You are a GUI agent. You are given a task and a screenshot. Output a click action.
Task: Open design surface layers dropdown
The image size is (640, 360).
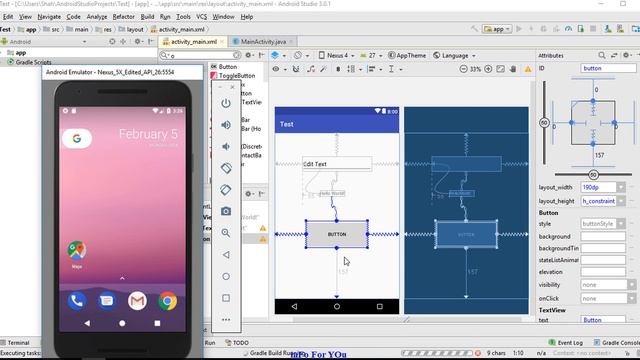[x=278, y=55]
